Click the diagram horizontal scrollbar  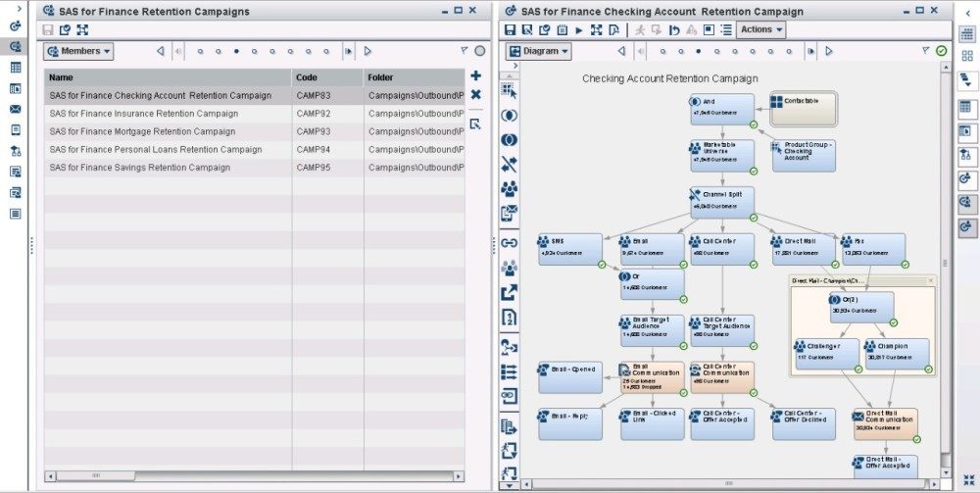coord(725,483)
